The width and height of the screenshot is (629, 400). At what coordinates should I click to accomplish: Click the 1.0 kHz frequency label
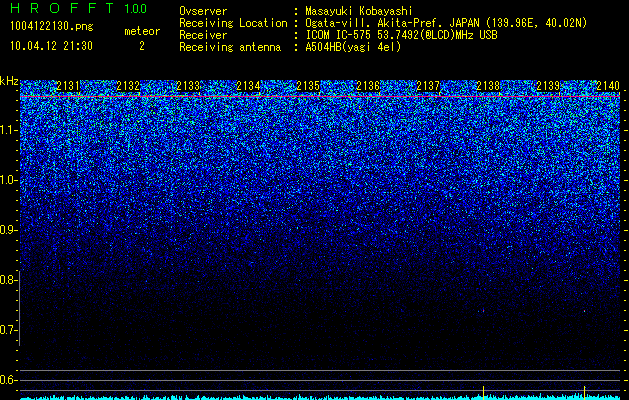[x=9, y=180]
